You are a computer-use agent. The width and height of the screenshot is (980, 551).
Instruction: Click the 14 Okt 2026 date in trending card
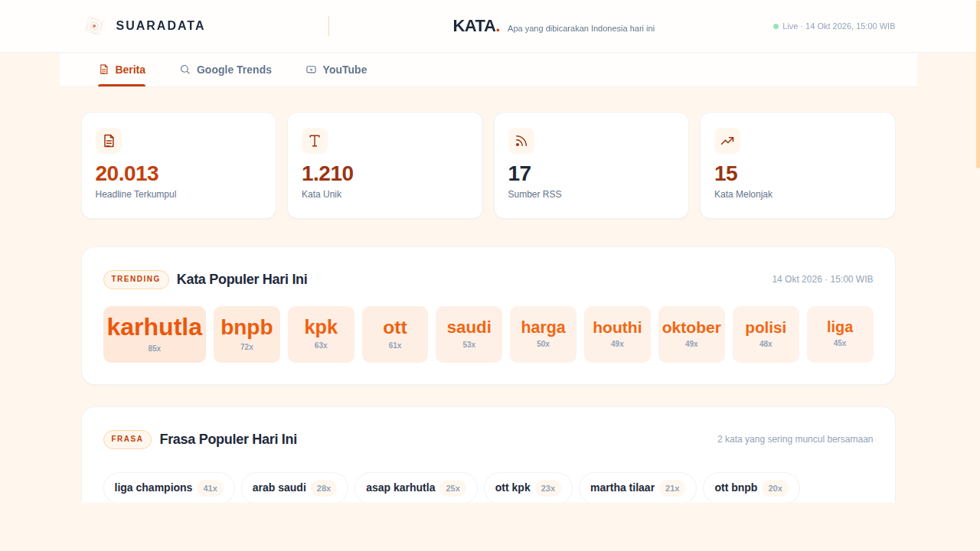822,279
